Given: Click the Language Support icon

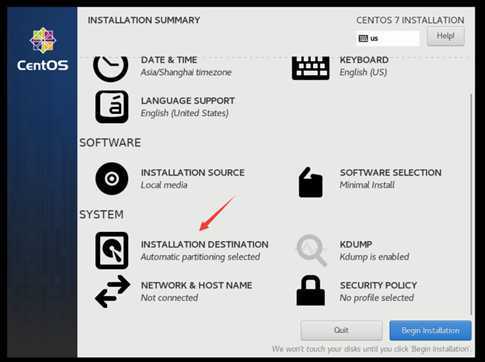Looking at the screenshot, I should pos(112,107).
